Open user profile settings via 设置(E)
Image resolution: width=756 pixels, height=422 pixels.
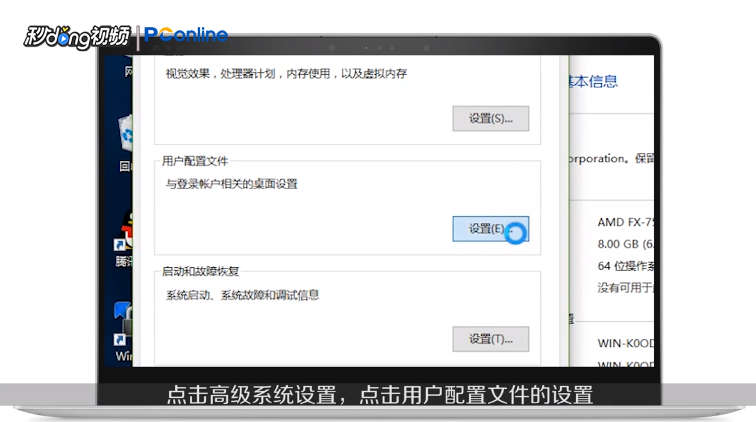pyautogui.click(x=490, y=229)
